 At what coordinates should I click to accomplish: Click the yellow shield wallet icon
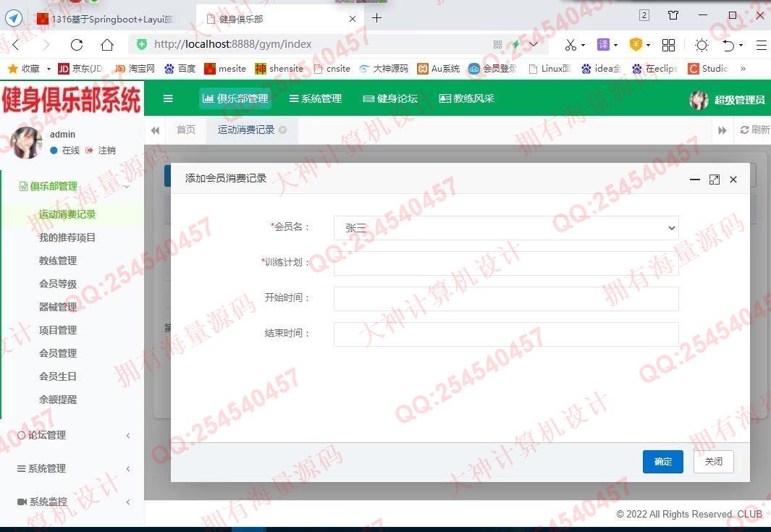coord(636,45)
